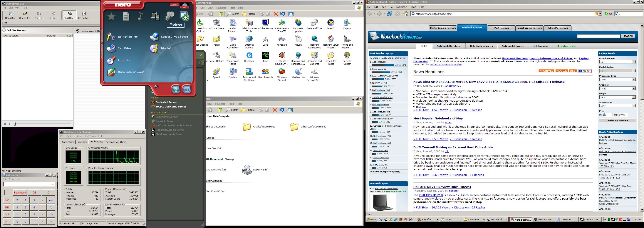This screenshot has height=228, width=644.
Task: Switch to iTunes taskbar button
Action: point(451,220)
